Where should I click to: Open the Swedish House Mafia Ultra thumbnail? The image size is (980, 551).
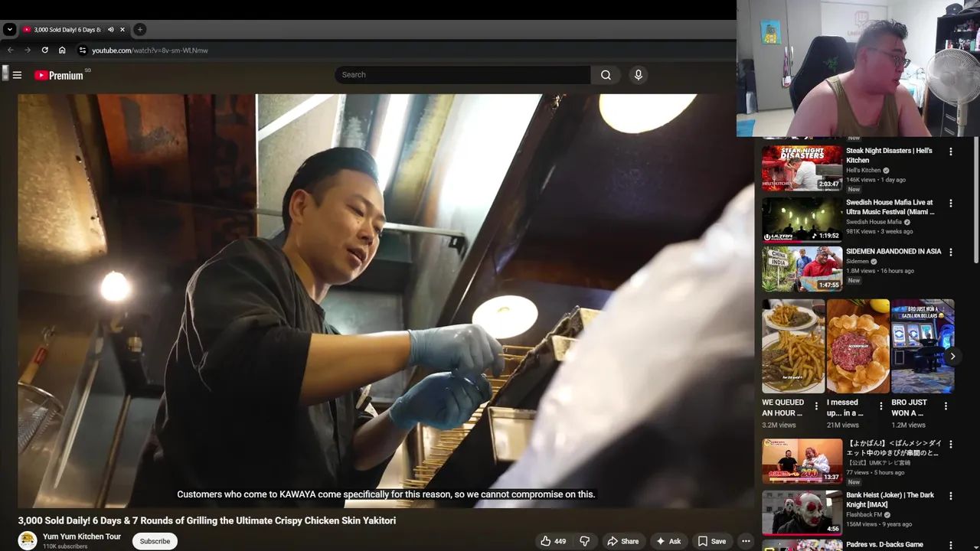point(802,219)
